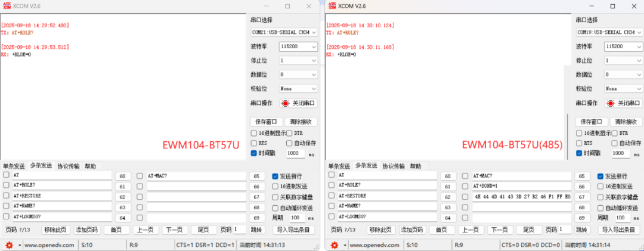Switch to 单条发送 tab in COM19 window

click(339, 166)
